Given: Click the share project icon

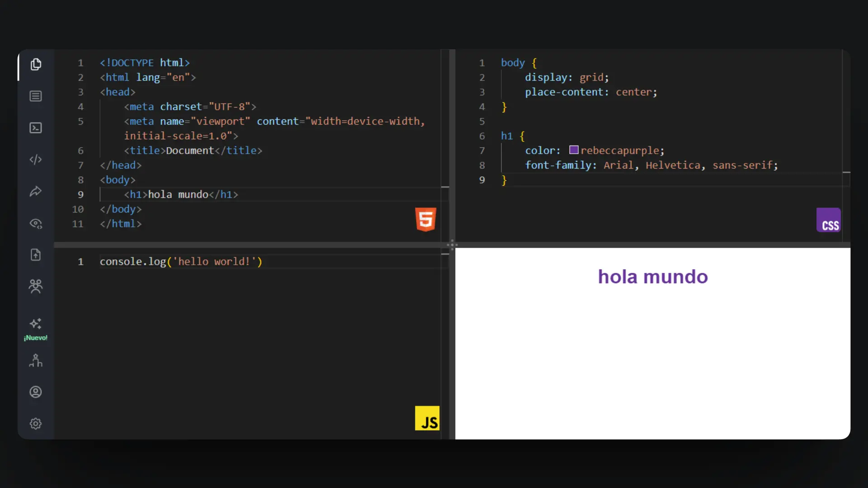Looking at the screenshot, I should tap(36, 191).
